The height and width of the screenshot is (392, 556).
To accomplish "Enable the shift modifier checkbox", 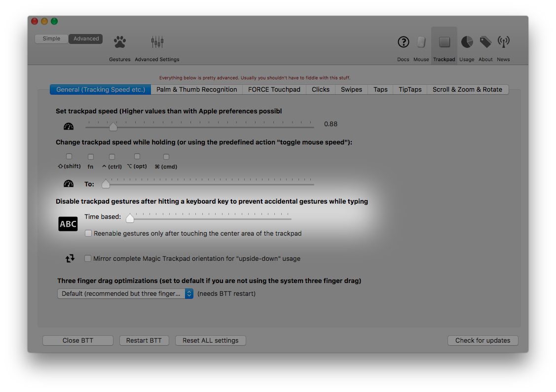I will pos(69,156).
